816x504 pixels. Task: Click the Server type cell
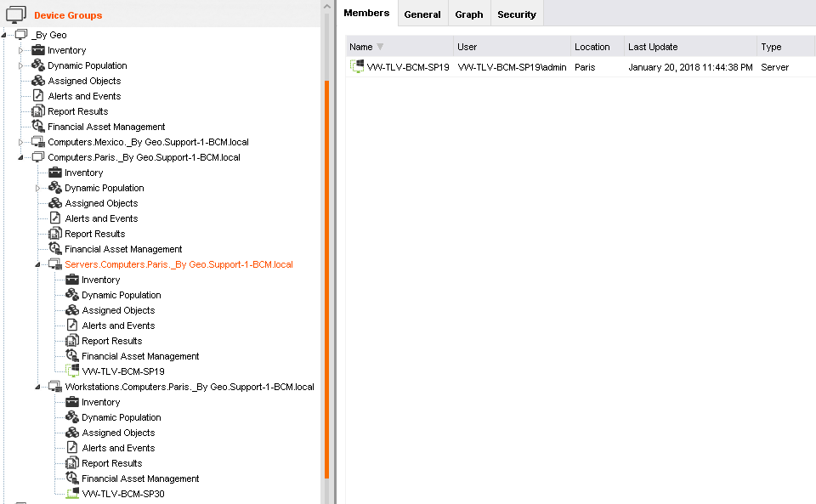coord(775,67)
